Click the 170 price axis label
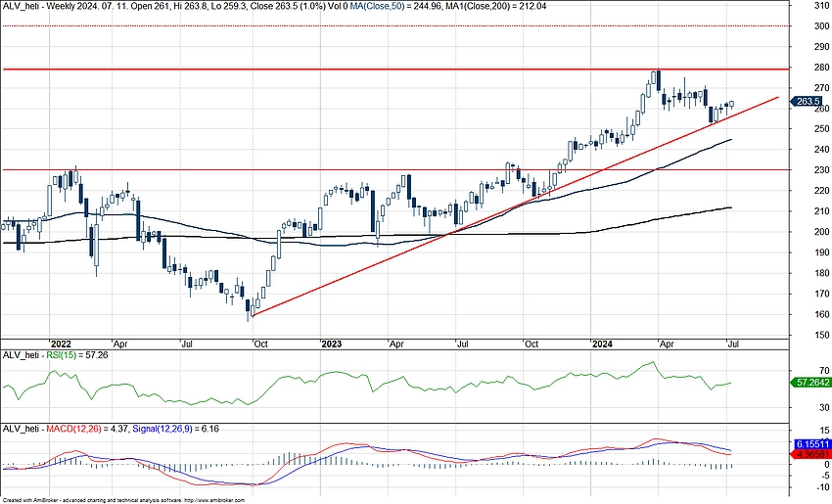Image resolution: width=832 pixels, height=504 pixels. 821,294
